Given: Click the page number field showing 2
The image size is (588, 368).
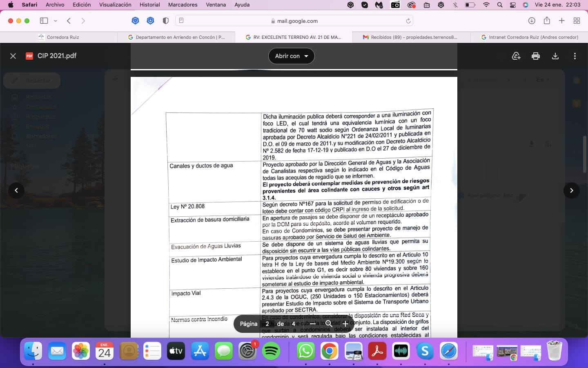Looking at the screenshot, I should 267,324.
